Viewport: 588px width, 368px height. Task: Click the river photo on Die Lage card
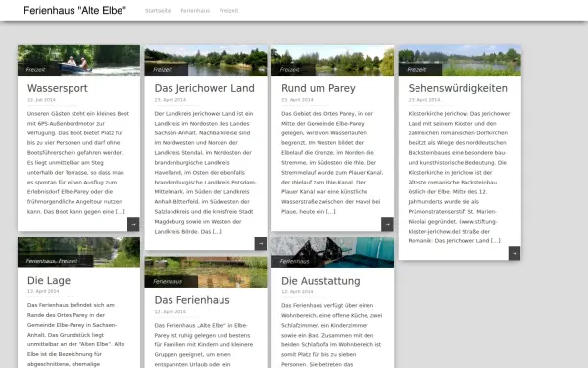78,252
